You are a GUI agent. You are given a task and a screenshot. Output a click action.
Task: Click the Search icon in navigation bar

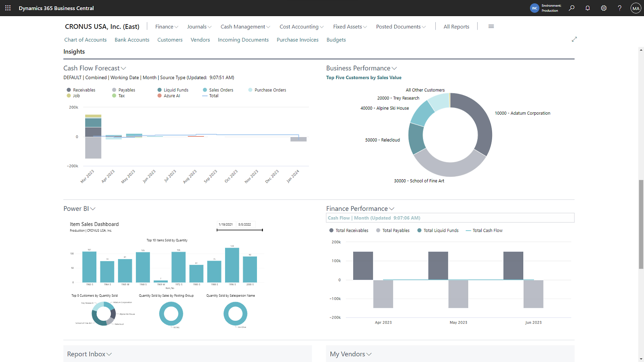[x=572, y=8]
